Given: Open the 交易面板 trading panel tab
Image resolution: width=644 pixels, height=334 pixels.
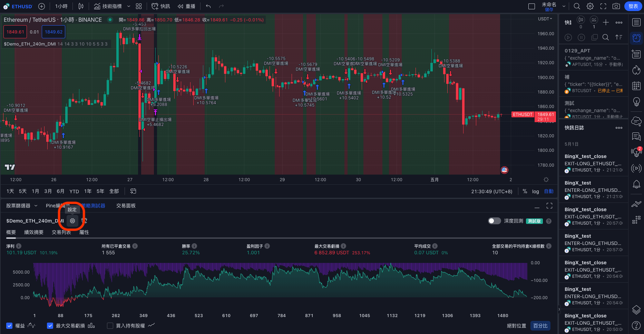Looking at the screenshot, I should [126, 206].
